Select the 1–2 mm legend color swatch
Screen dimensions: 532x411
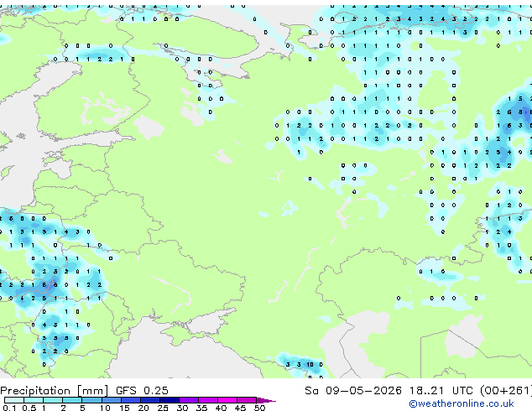pos(53,400)
